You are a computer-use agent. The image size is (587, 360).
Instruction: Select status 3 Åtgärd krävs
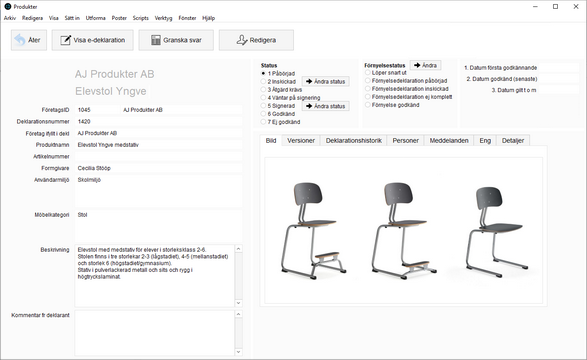tap(263, 89)
